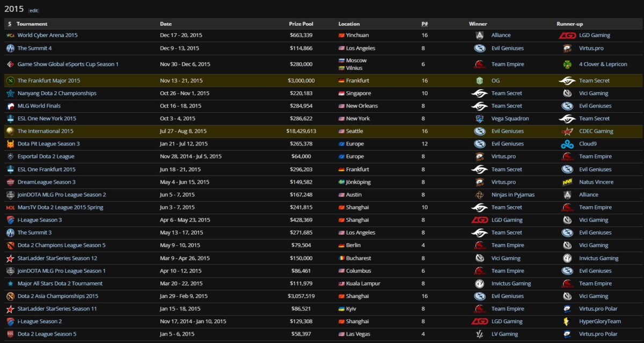This screenshot has width=644, height=343.
Task: Click the edit link beside the 2015 heading
Action: coord(34,10)
